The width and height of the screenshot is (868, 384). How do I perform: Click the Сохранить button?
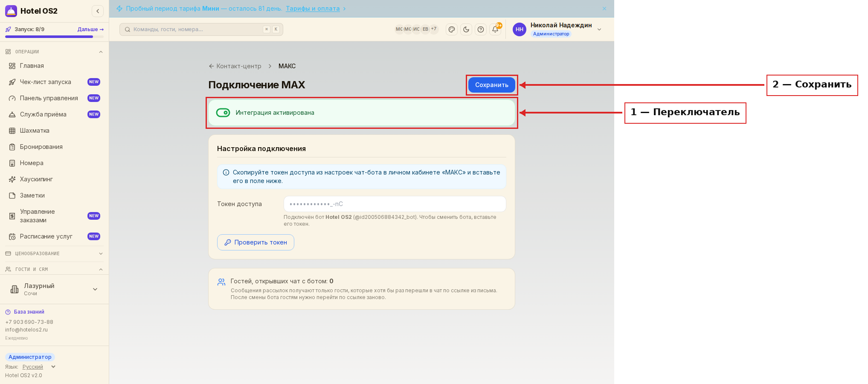click(491, 85)
